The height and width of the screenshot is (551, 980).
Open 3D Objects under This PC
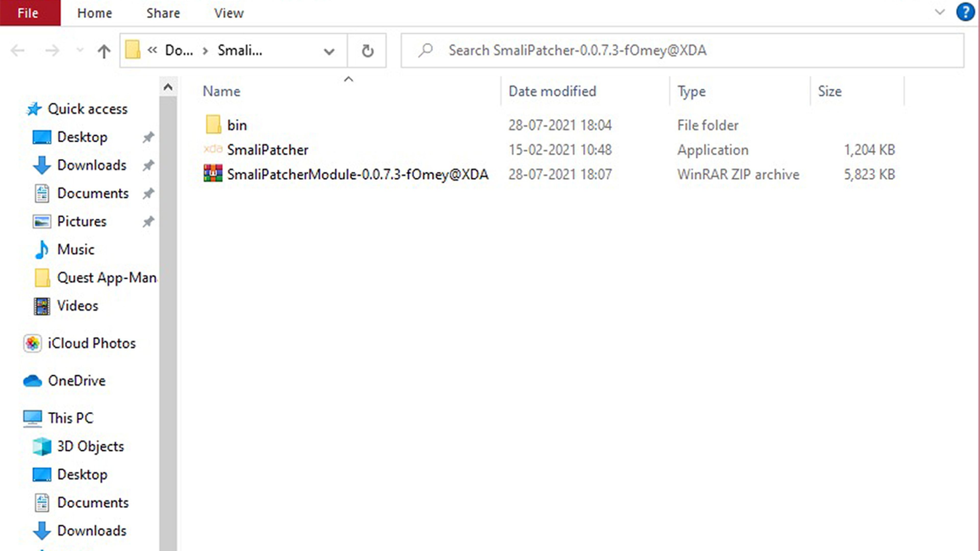pos(91,446)
